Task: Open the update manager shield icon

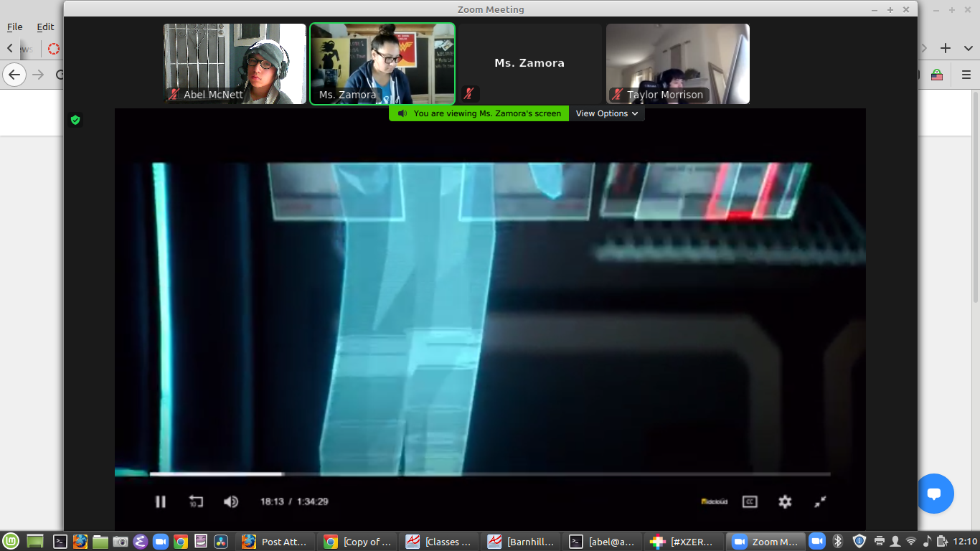Action: coord(859,542)
